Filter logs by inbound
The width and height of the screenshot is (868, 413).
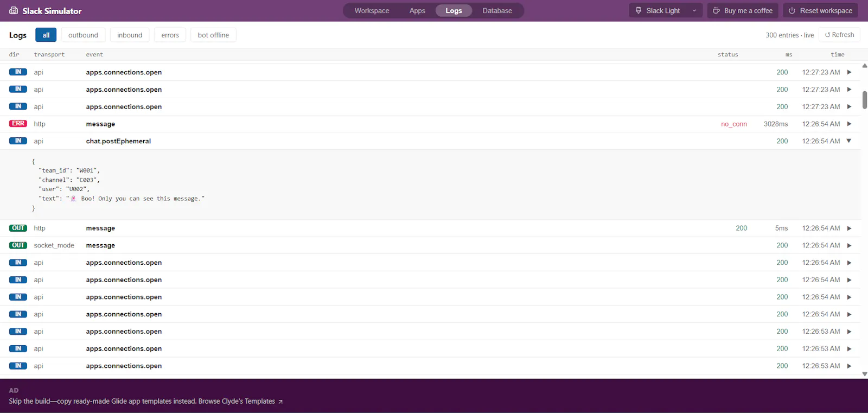[x=130, y=35]
